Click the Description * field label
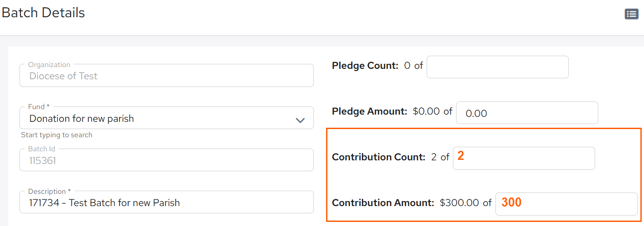 pos(49,191)
